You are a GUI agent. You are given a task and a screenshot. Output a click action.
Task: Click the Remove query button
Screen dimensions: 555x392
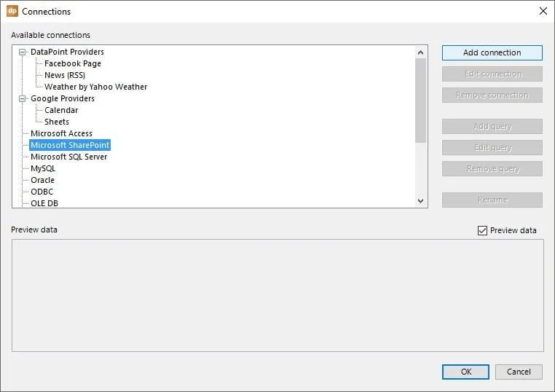click(492, 169)
